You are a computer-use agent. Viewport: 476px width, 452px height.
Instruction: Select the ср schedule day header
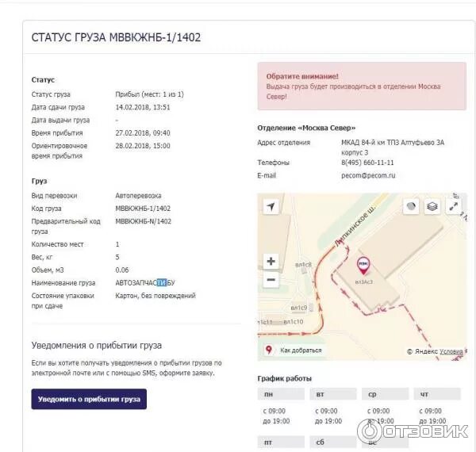pos(386,394)
